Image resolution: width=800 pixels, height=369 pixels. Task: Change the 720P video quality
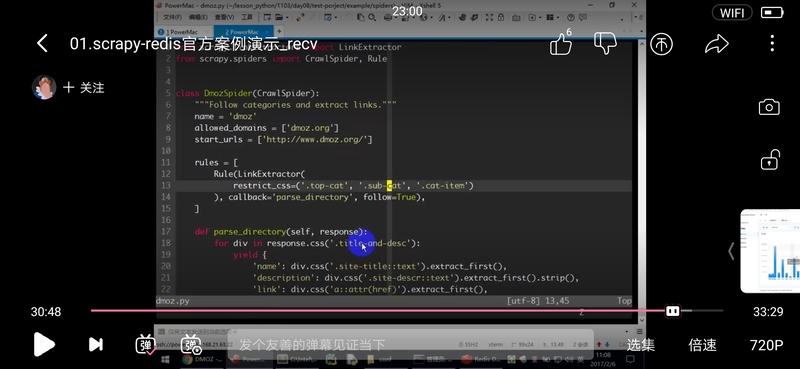tap(766, 345)
